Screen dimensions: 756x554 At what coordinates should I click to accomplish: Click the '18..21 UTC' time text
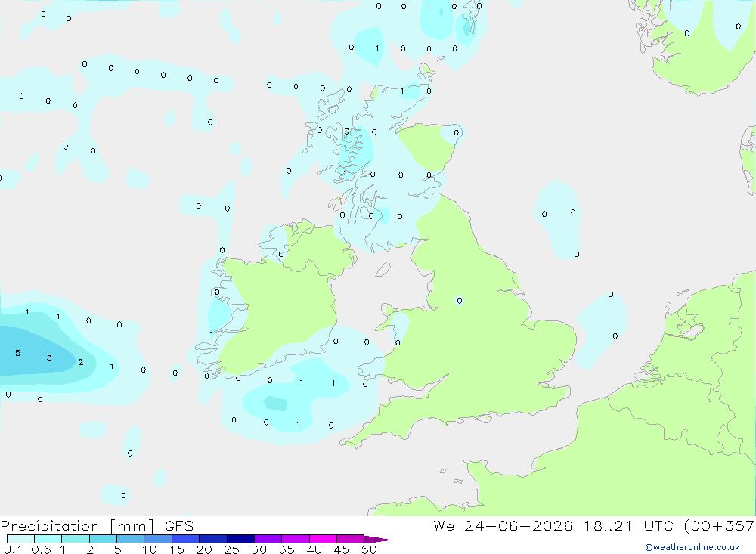coord(628,526)
